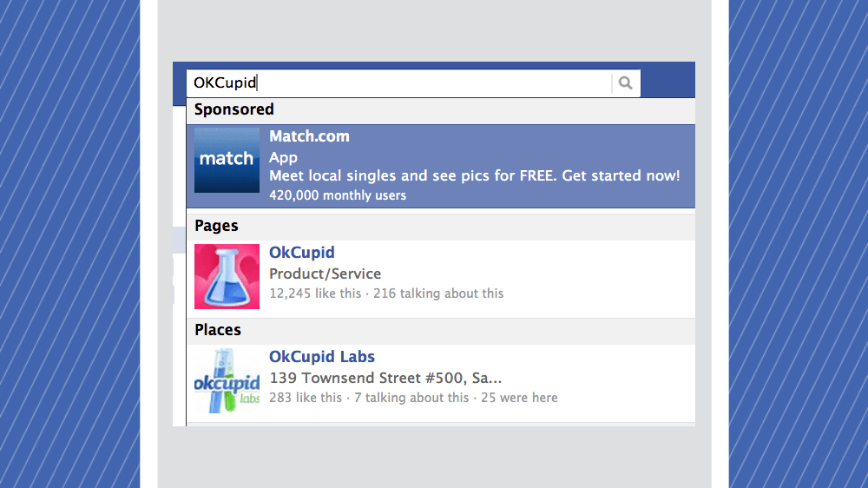Focus the search box containing OKCupid
The image size is (868, 488).
pyautogui.click(x=399, y=83)
